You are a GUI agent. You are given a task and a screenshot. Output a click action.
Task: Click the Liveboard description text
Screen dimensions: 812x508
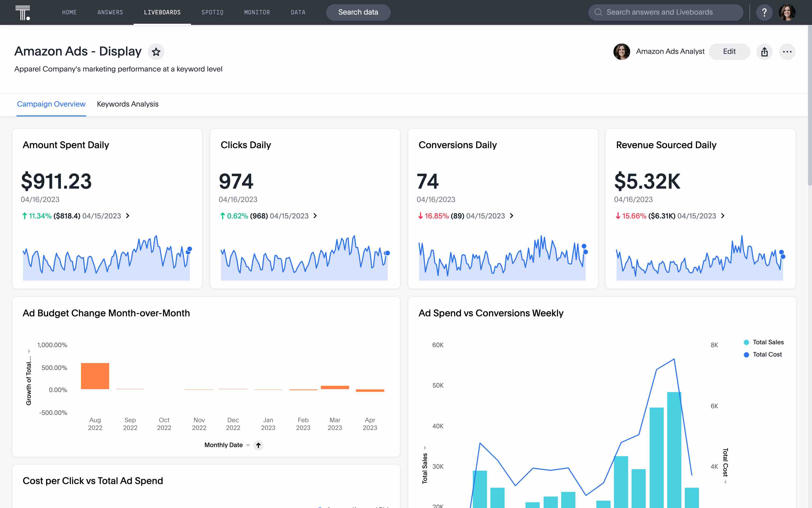[x=118, y=69]
